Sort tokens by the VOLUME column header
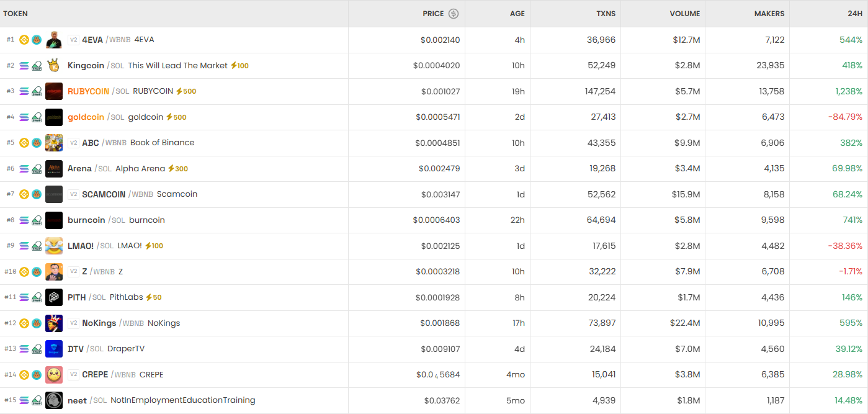Screen dimensions: 868x414 tap(685, 13)
